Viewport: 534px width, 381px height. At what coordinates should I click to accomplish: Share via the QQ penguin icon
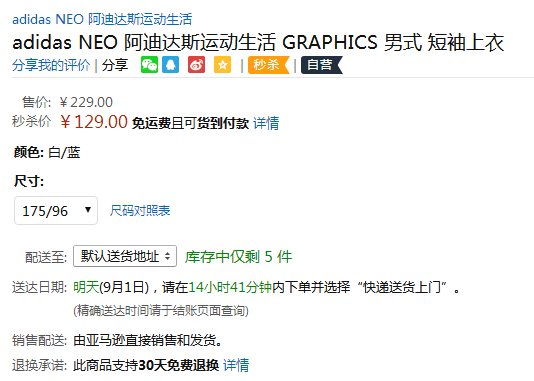point(170,65)
